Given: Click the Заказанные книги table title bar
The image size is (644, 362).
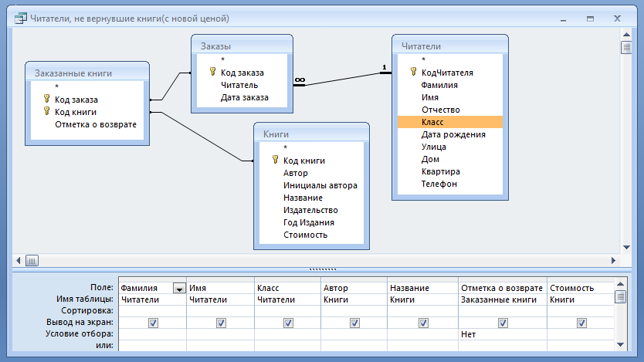Looking at the screenshot, I should pos(86,73).
